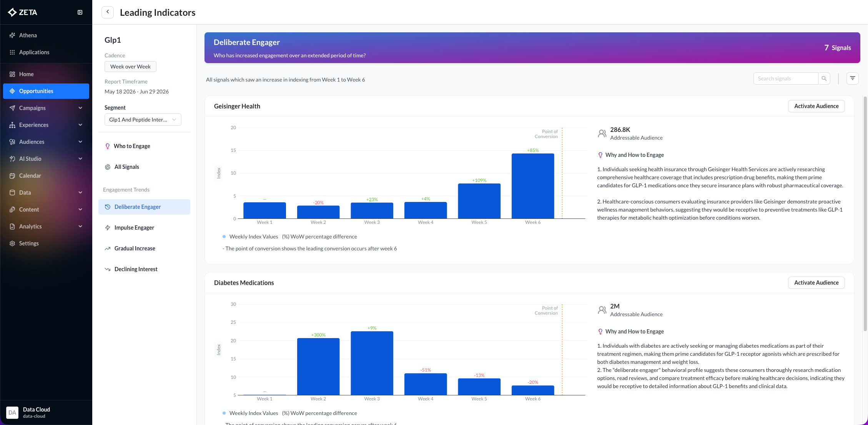868x425 pixels.
Task: Select Opportunities in the sidebar
Action: 46,91
